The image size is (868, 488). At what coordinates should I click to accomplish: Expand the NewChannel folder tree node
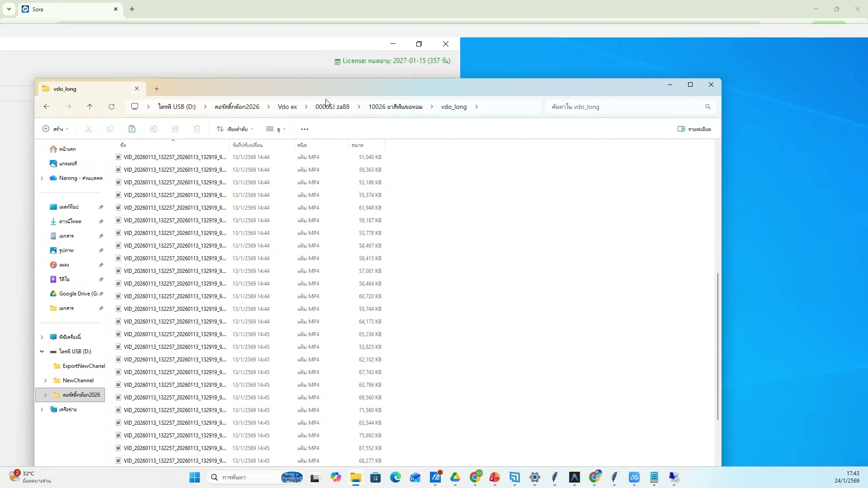[x=46, y=380]
